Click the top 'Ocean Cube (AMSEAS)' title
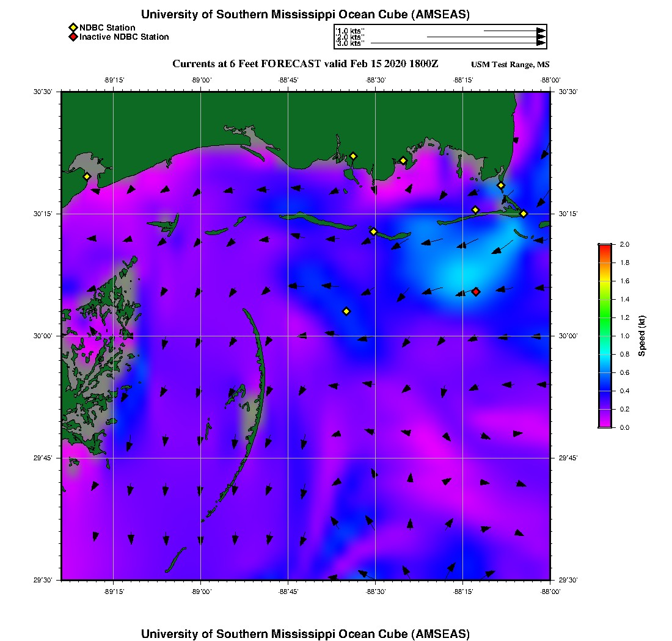672x641 pixels. pyautogui.click(x=305, y=15)
